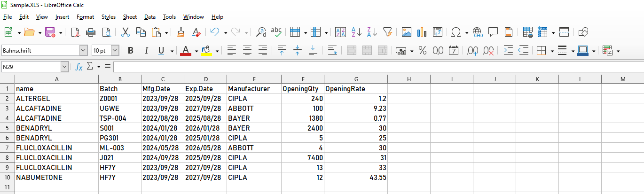Insert a chart
The height and width of the screenshot is (194, 644).
(x=422, y=32)
